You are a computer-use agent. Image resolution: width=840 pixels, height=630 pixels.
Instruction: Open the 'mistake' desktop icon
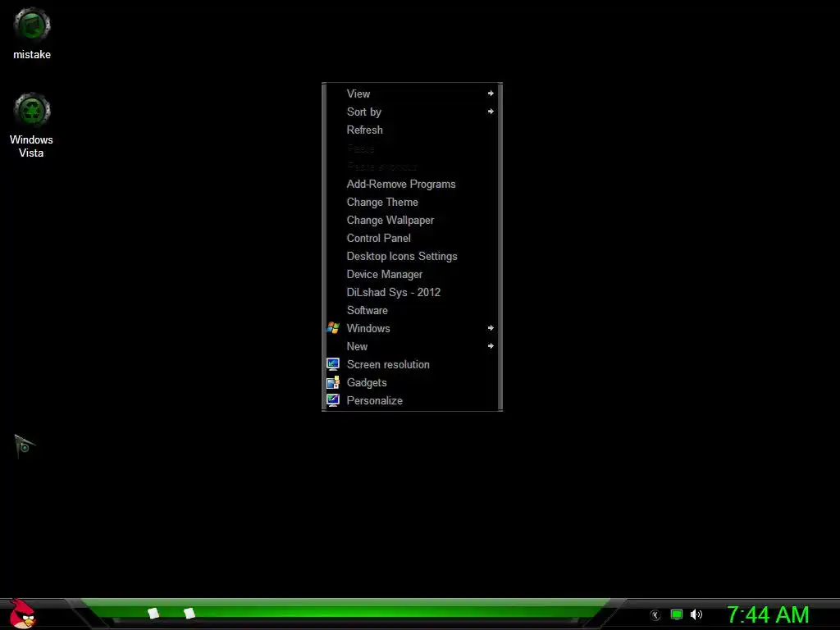pyautogui.click(x=32, y=33)
